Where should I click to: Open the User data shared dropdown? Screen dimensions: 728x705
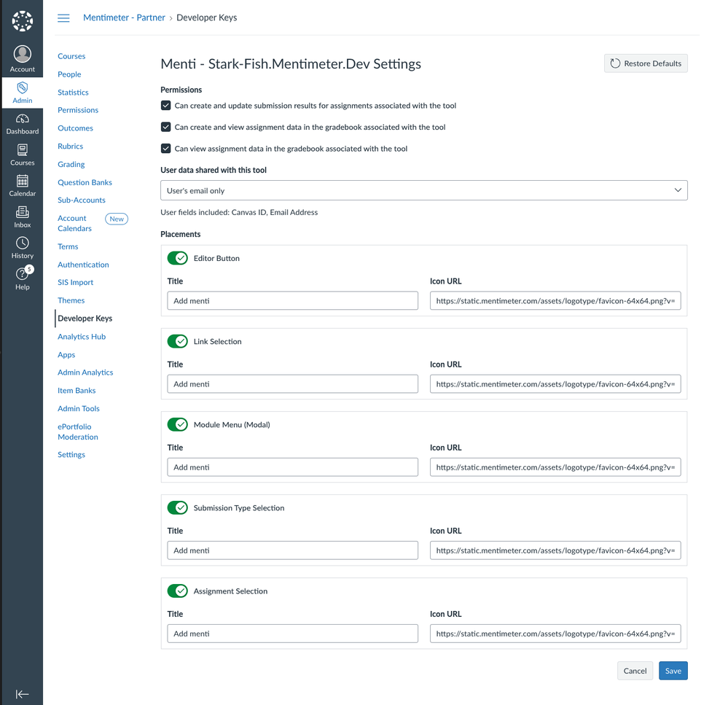pyautogui.click(x=423, y=190)
